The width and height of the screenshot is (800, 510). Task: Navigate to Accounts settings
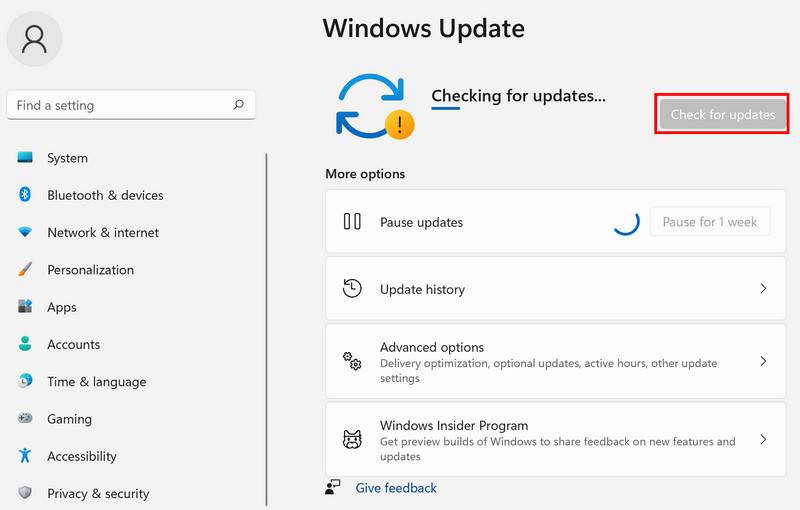73,344
